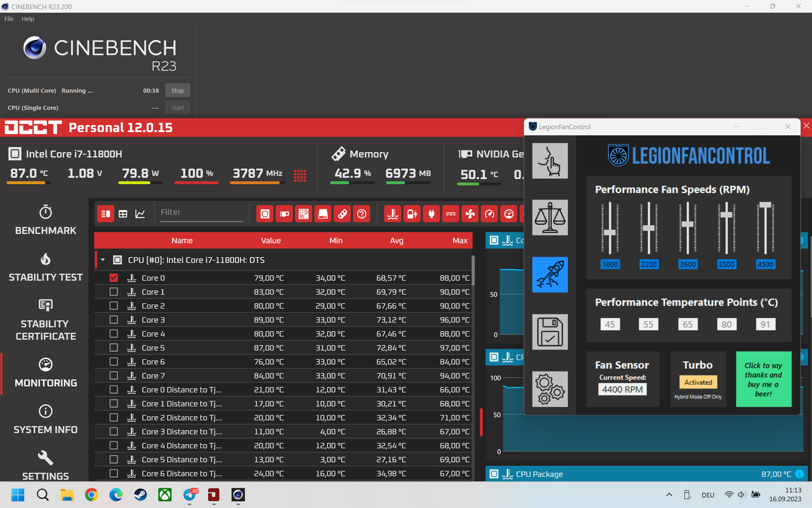Image resolution: width=812 pixels, height=508 pixels.
Task: Uncheck the Core 0 checkbox
Action: [x=114, y=277]
